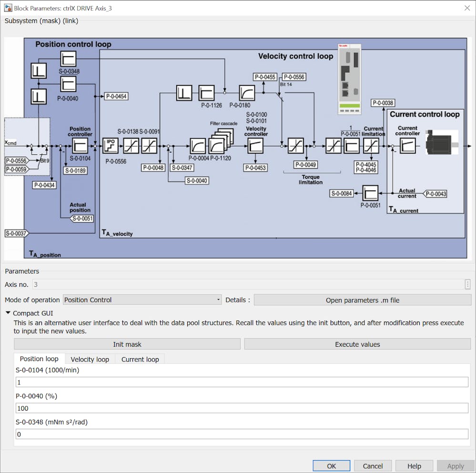Click the motor image in Current loop
The width and height of the screenshot is (476, 473).
pos(442,142)
